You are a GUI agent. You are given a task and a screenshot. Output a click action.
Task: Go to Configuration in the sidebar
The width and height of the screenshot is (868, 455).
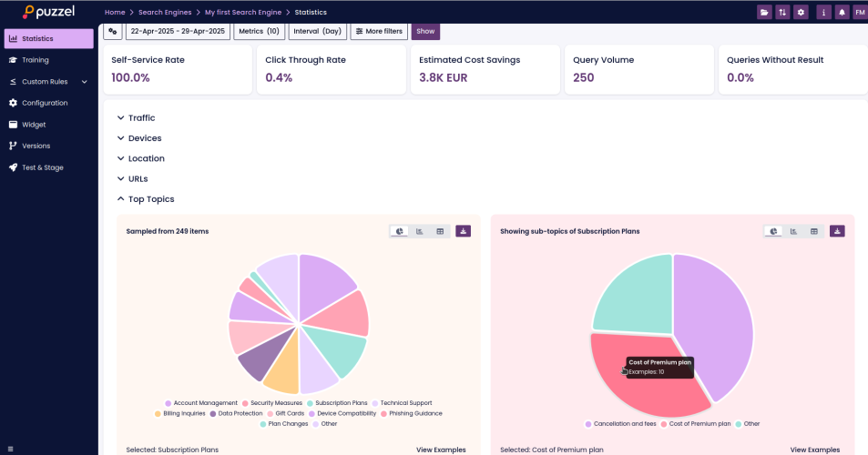(x=45, y=103)
